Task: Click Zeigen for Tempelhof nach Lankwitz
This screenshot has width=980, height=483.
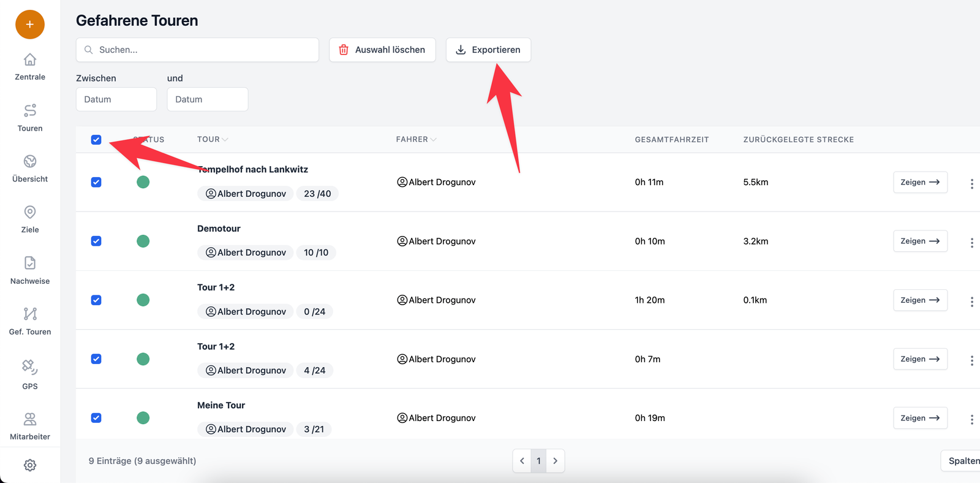Action: (920, 182)
